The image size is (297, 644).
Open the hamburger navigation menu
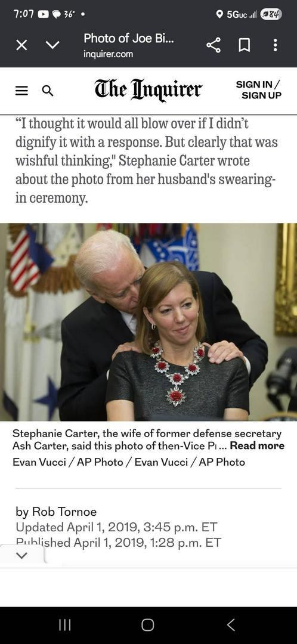coord(22,91)
